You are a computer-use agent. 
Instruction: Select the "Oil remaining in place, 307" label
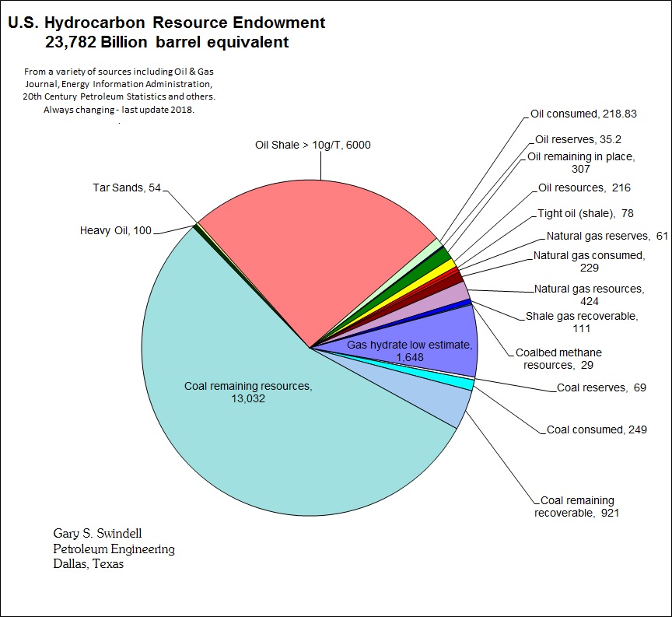(x=581, y=162)
